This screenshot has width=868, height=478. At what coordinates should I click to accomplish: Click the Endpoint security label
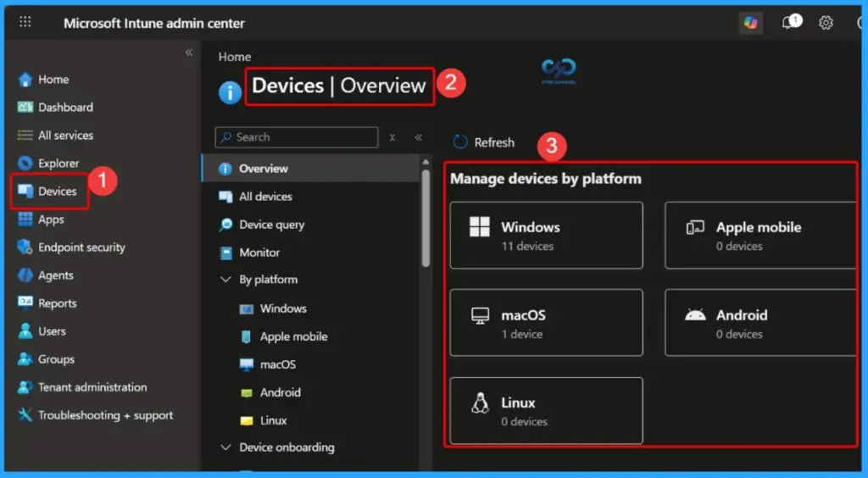coord(81,247)
